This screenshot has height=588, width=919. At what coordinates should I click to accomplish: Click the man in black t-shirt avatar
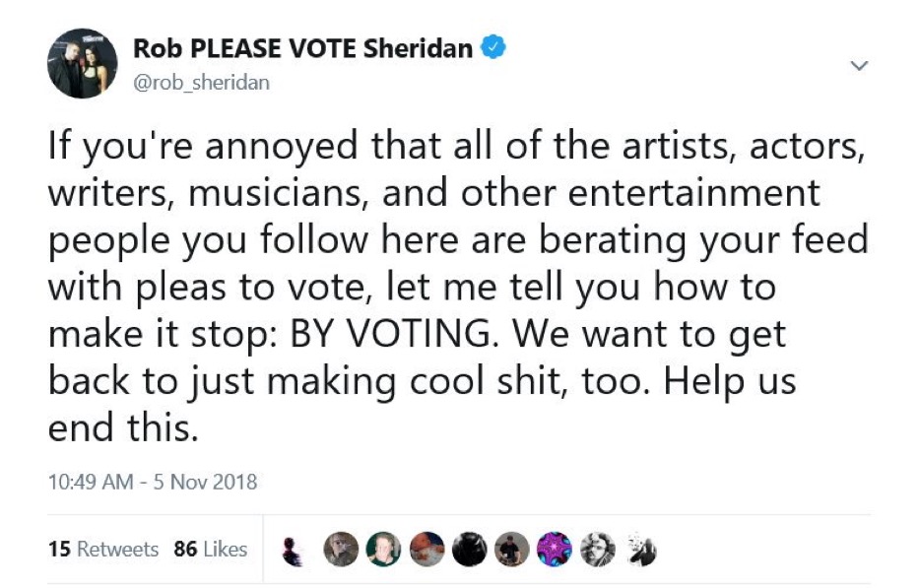(511, 550)
